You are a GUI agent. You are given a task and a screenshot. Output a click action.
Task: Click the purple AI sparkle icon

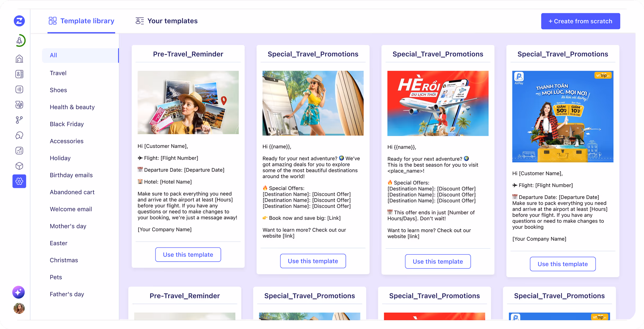pyautogui.click(x=19, y=292)
